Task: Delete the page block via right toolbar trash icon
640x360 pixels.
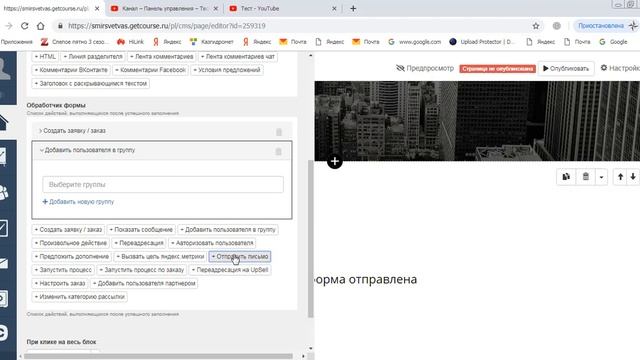Action: coord(586,177)
